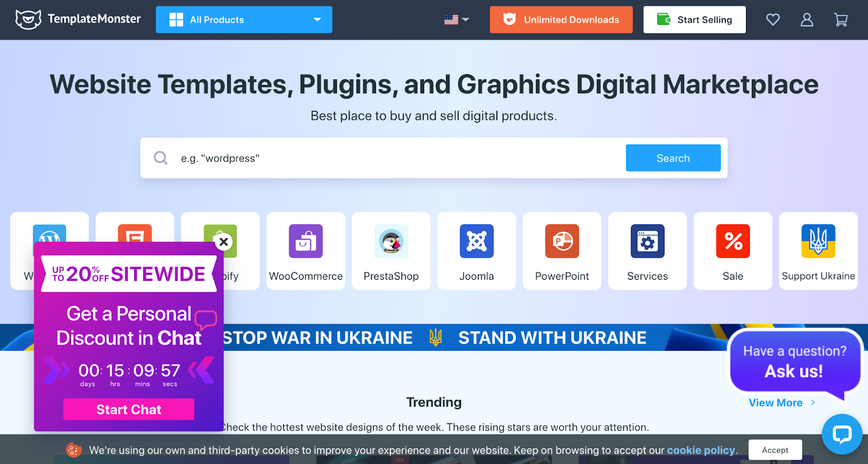Expand the All Products dropdown
The image size is (868, 464).
[244, 20]
